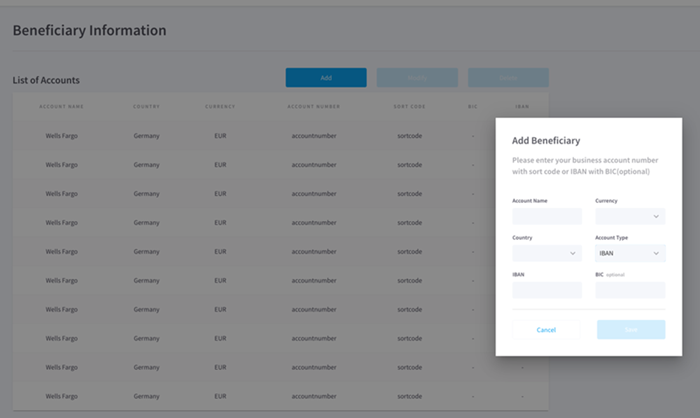Screen dimensions: 700x418
Task: Click the Account Number column header
Action: (x=315, y=106)
